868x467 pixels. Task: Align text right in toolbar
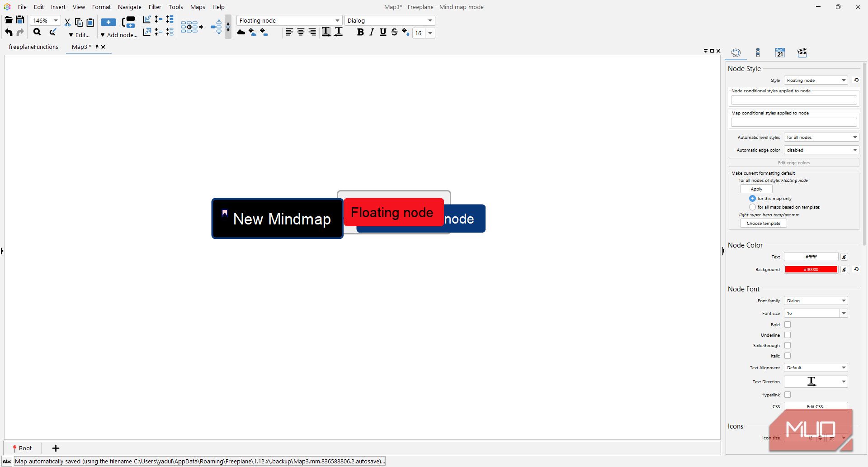[312, 32]
